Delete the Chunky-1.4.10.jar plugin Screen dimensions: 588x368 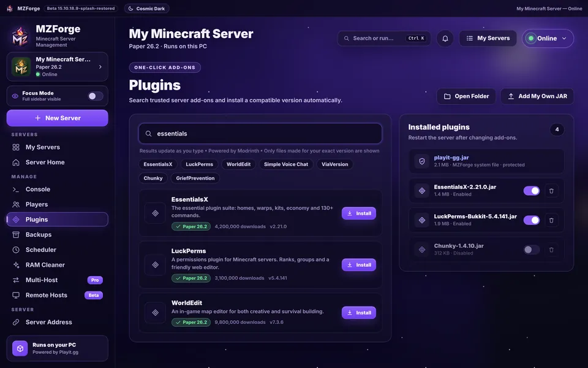[x=551, y=250]
